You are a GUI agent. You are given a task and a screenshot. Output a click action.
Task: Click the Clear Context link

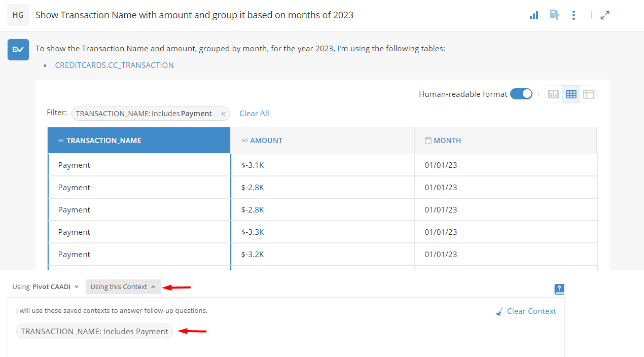click(x=531, y=311)
